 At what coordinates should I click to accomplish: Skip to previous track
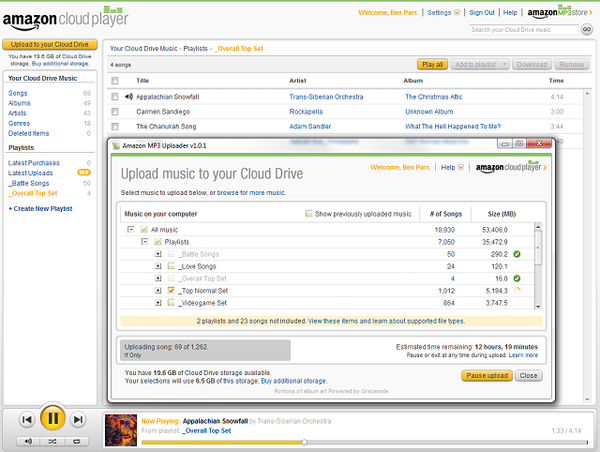click(x=27, y=419)
